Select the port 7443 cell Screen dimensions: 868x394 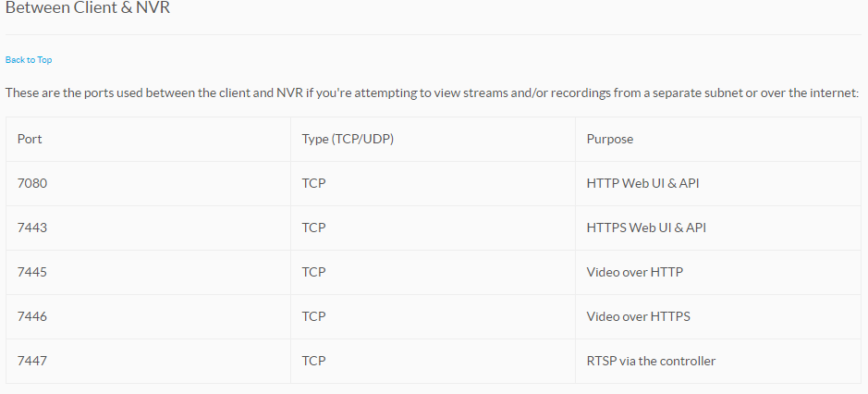pos(32,228)
